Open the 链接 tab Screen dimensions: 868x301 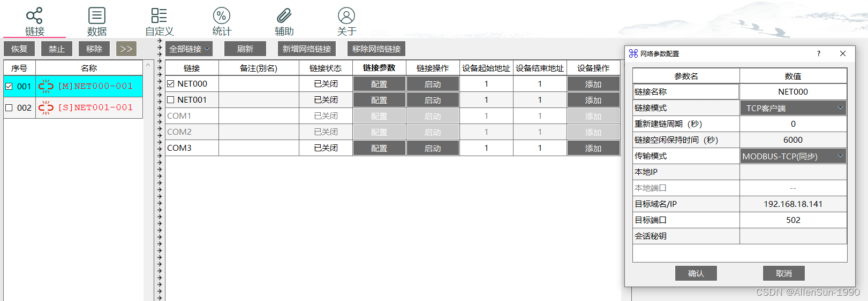[34, 22]
